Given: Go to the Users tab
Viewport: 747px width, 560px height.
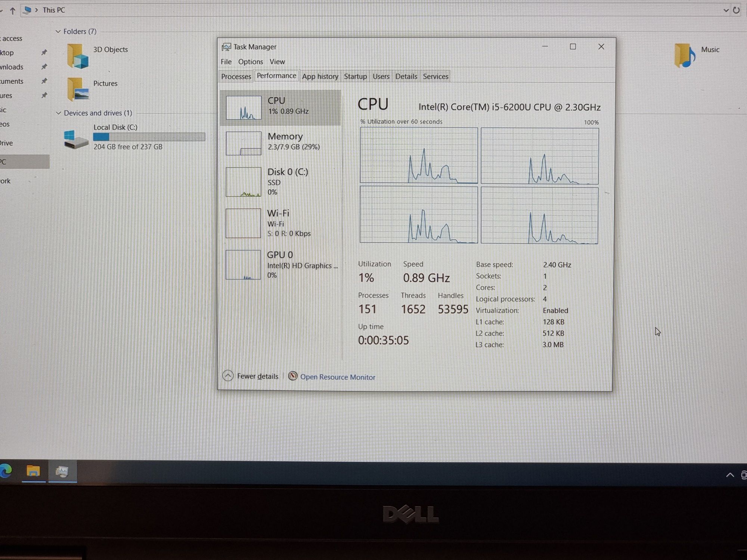Looking at the screenshot, I should (x=381, y=77).
